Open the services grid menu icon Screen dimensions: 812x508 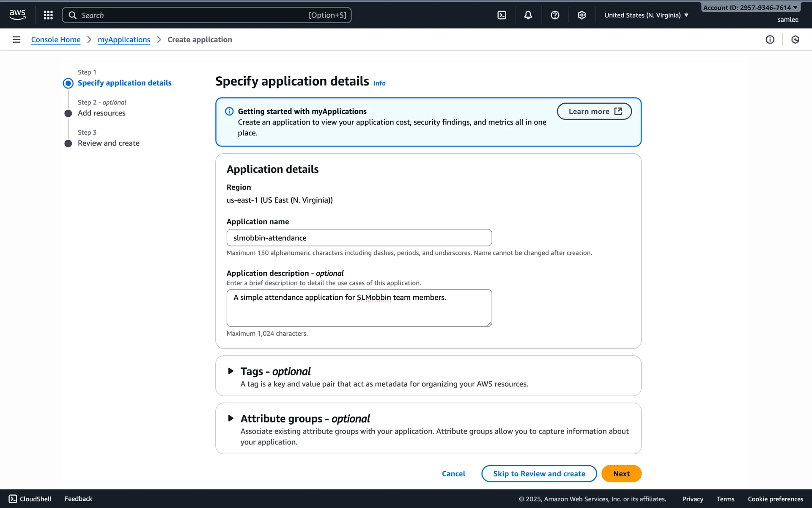[x=48, y=15]
